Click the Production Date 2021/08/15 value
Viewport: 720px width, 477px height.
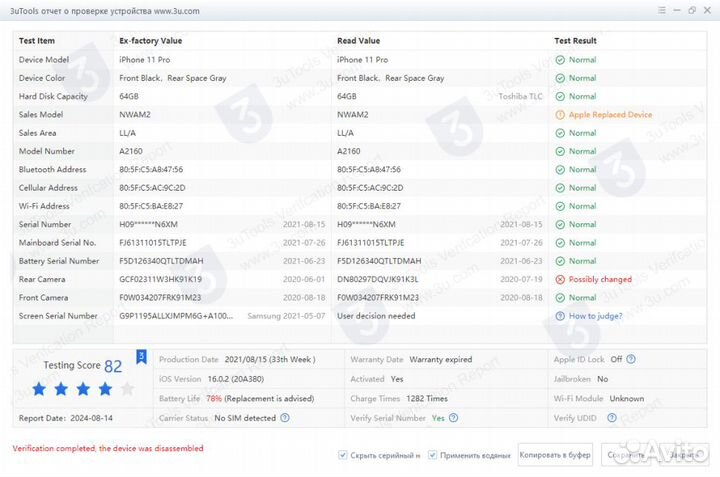pyautogui.click(x=270, y=359)
